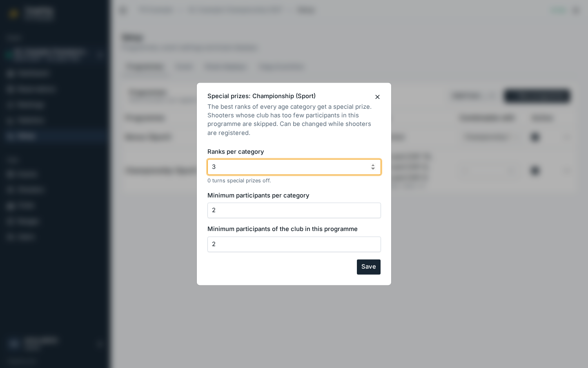Click the Special prizes: Championship (Sport) title
Image resolution: width=588 pixels, height=368 pixels.
tap(261, 96)
